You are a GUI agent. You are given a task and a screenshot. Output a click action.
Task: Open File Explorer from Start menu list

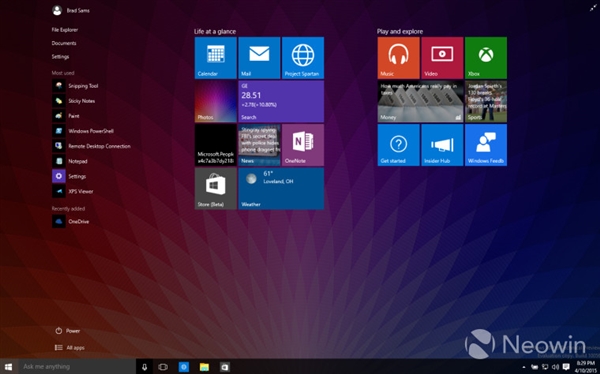[65, 30]
